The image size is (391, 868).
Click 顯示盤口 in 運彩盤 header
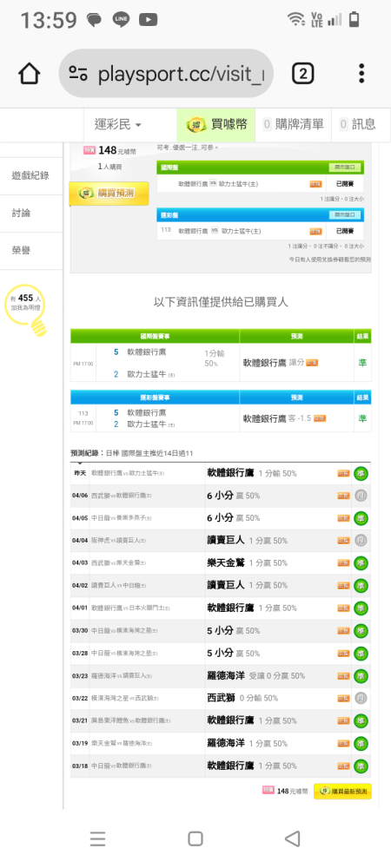click(345, 214)
